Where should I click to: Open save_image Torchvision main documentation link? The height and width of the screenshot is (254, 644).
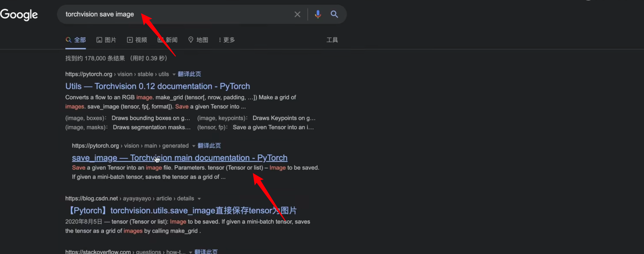[180, 158]
